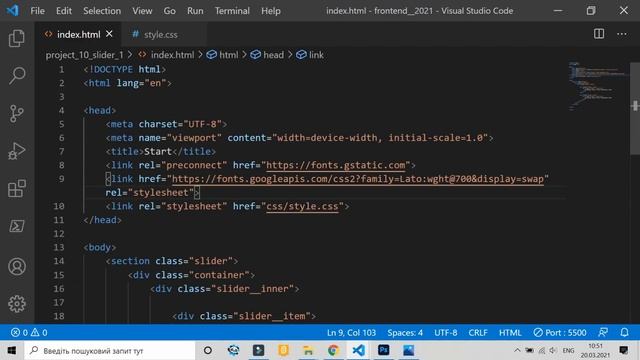Open the View menu
This screenshot has height=360, width=640.
point(142,11)
